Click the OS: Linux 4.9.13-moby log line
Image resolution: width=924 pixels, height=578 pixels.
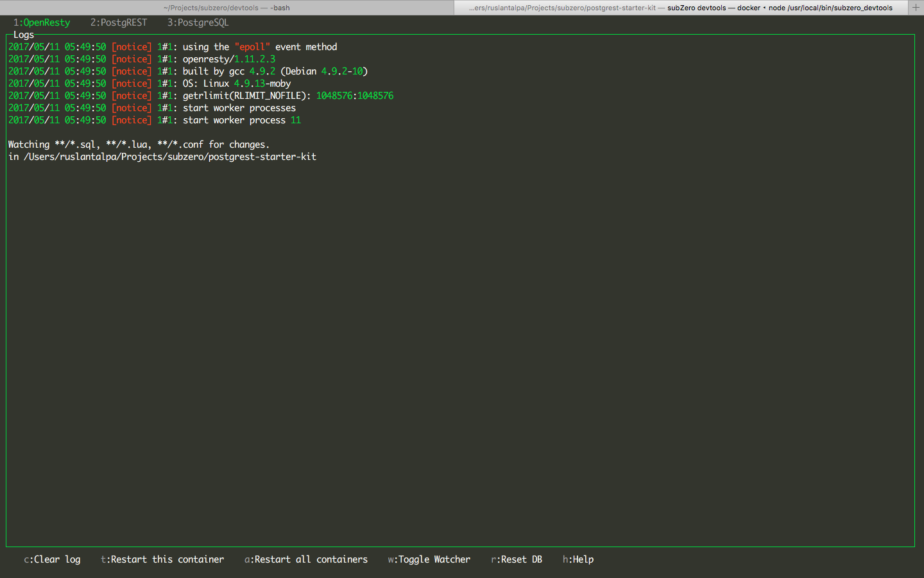(x=150, y=83)
